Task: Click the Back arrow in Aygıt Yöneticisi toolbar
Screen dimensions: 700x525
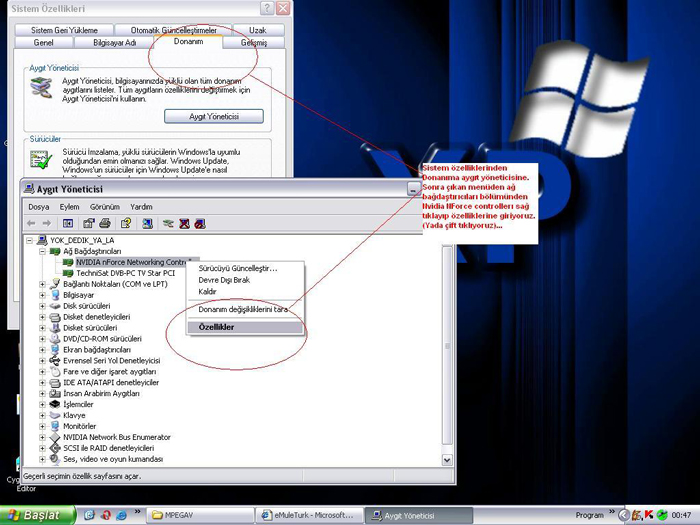Action: tap(31, 223)
